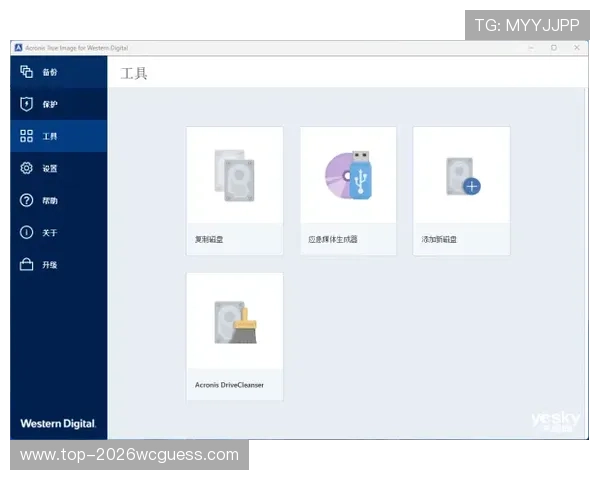
Task: Click the Acronis DriveCleanser label text
Action: (229, 385)
